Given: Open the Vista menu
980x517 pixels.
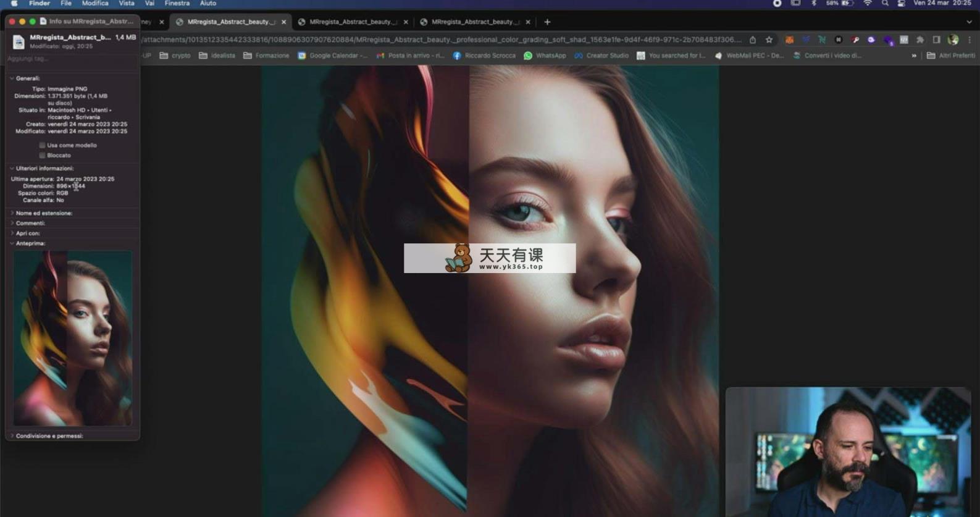Looking at the screenshot, I should tap(127, 4).
